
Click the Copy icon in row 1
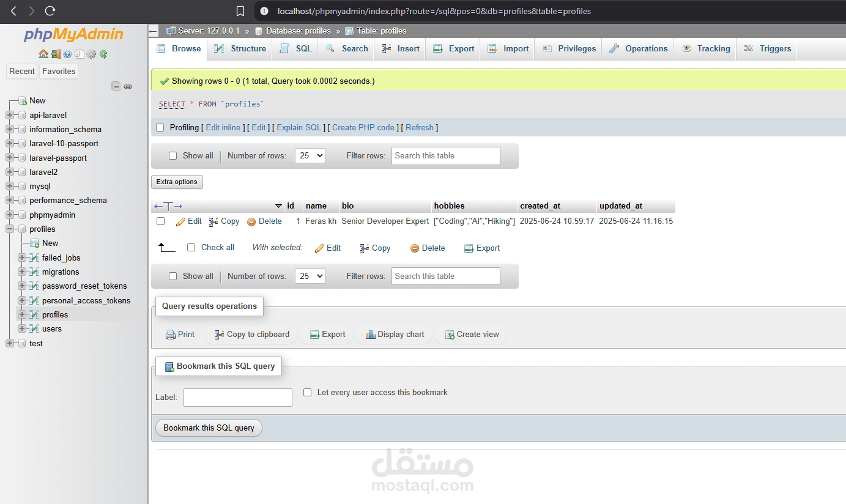pyautogui.click(x=213, y=221)
